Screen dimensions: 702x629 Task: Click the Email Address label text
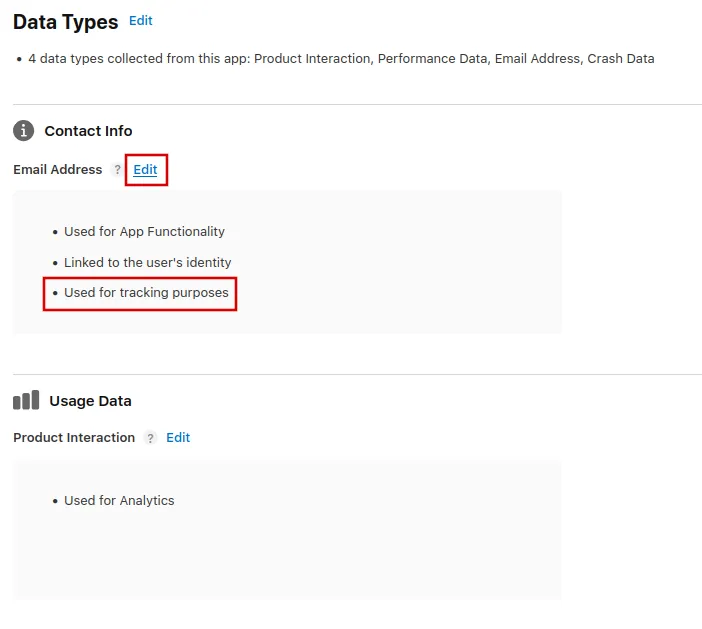tap(58, 170)
